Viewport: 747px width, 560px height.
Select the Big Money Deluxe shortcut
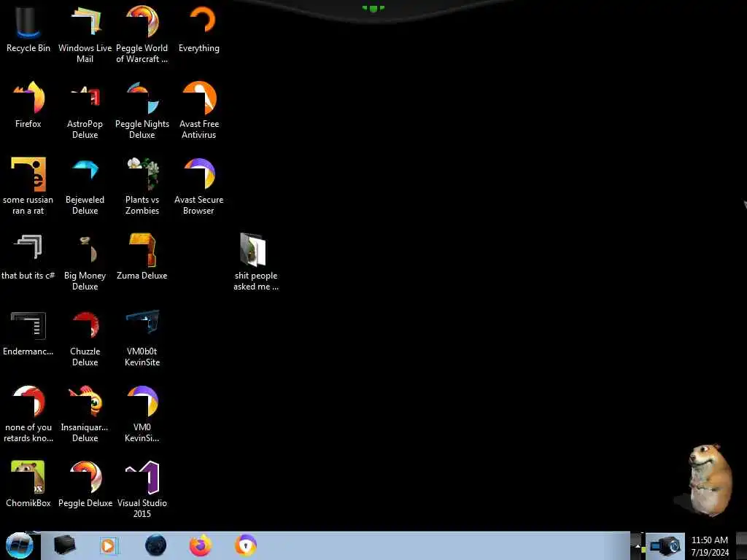point(85,262)
